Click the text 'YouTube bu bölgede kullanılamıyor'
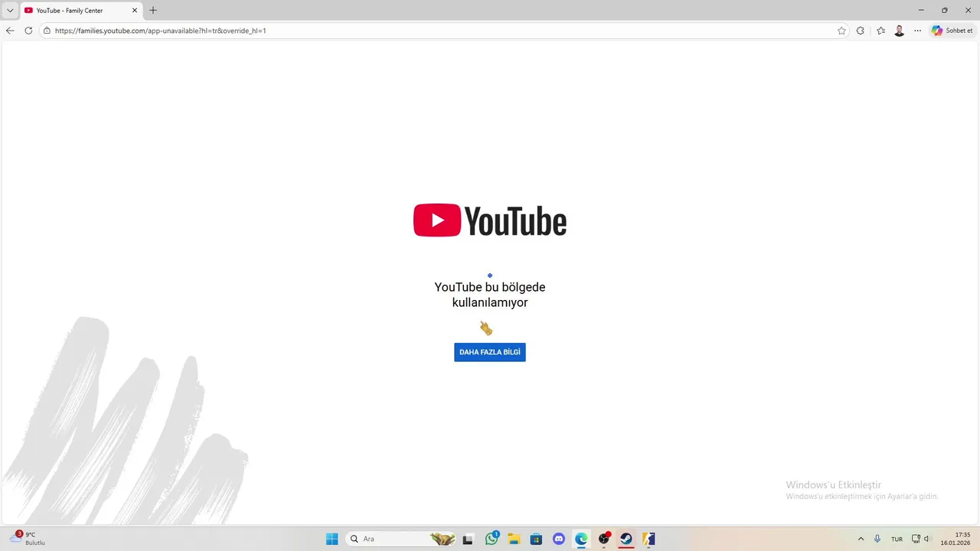980x551 pixels. [490, 295]
